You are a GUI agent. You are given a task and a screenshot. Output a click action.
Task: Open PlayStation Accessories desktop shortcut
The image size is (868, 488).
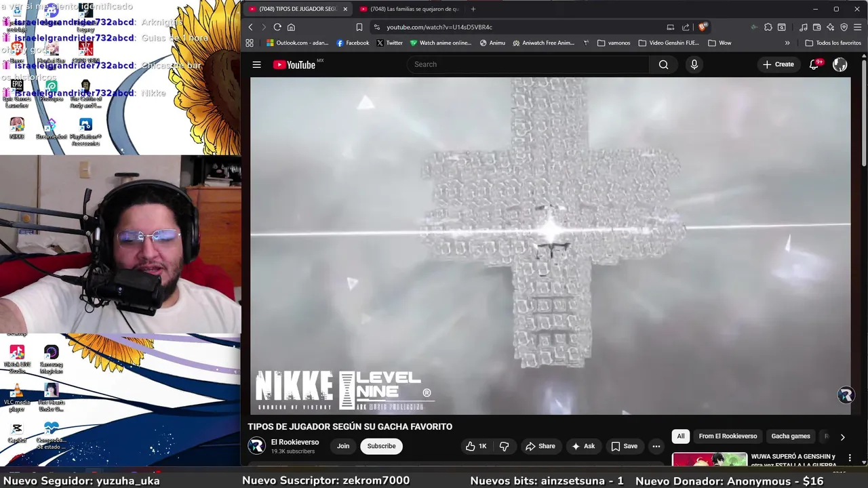point(85,131)
